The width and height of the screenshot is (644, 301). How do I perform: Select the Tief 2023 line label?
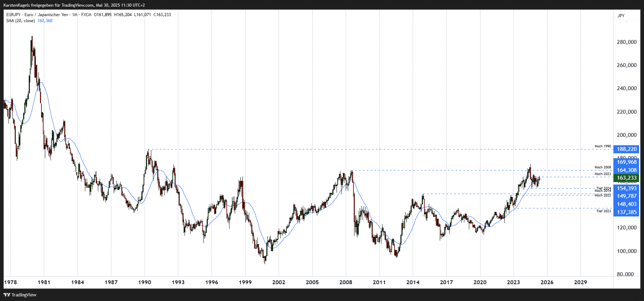pyautogui.click(x=604, y=211)
